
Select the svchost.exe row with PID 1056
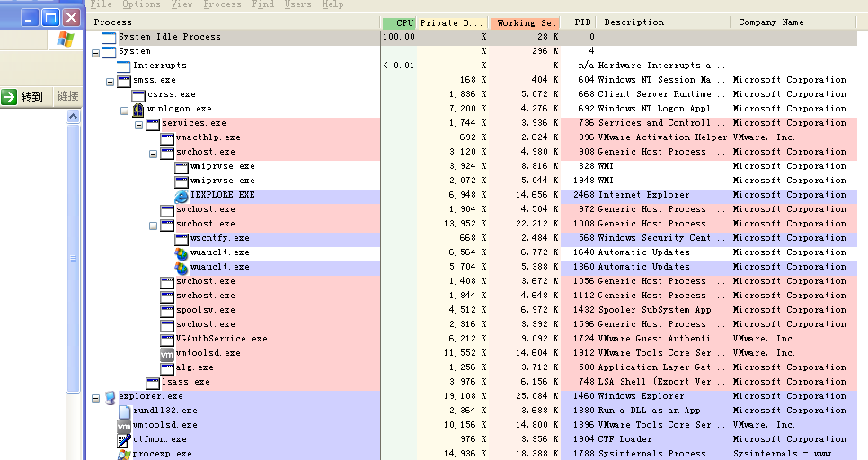[472, 282]
